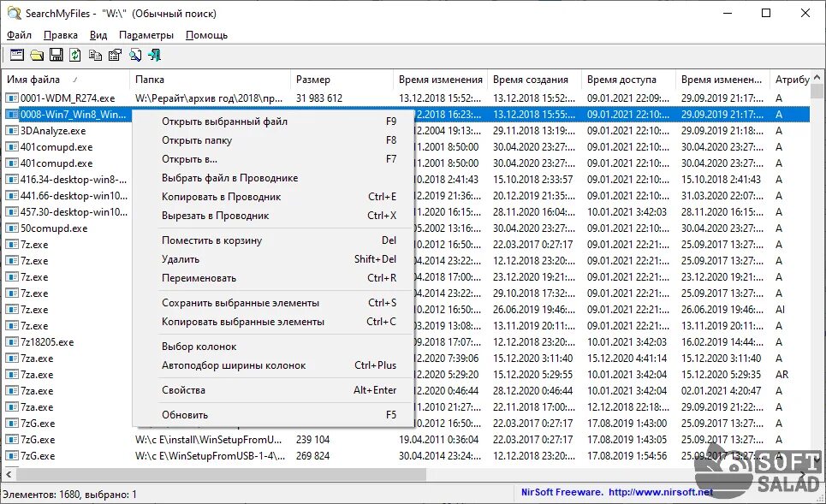Click the vertical scrollbar up arrow

point(817,77)
